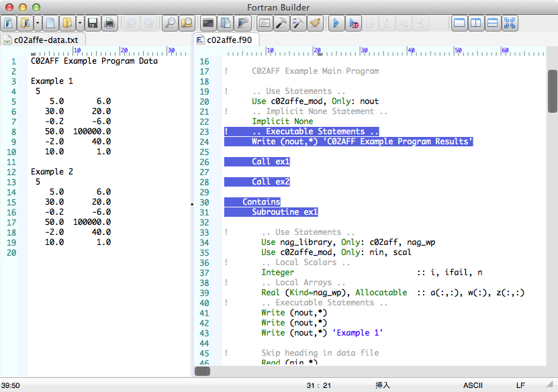Start debugging with play-bug icon
This screenshot has width=558, height=392.
click(353, 23)
